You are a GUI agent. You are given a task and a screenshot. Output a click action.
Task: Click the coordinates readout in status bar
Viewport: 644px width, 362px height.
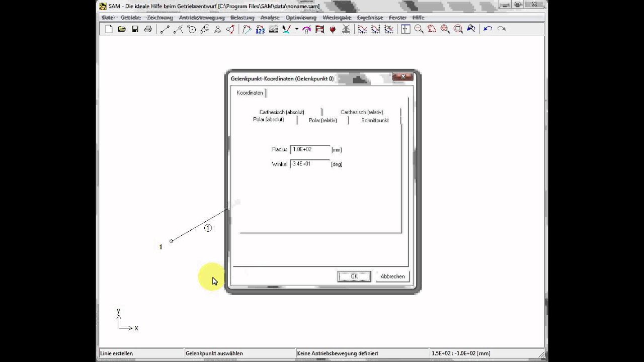click(x=461, y=353)
